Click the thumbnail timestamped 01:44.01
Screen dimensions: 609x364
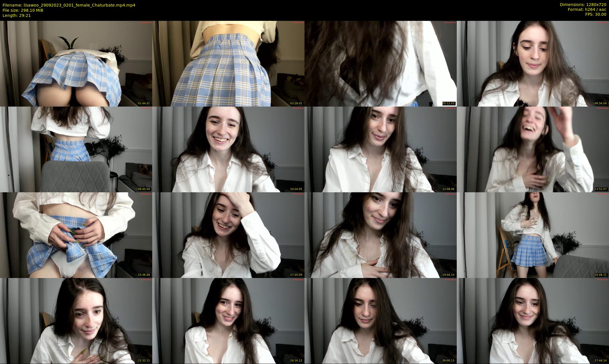tap(76, 63)
